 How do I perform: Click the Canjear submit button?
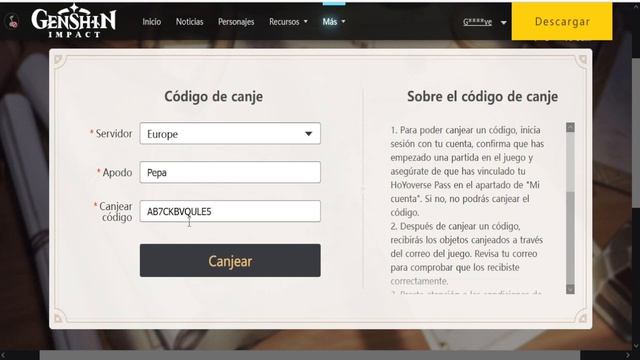[x=230, y=261]
